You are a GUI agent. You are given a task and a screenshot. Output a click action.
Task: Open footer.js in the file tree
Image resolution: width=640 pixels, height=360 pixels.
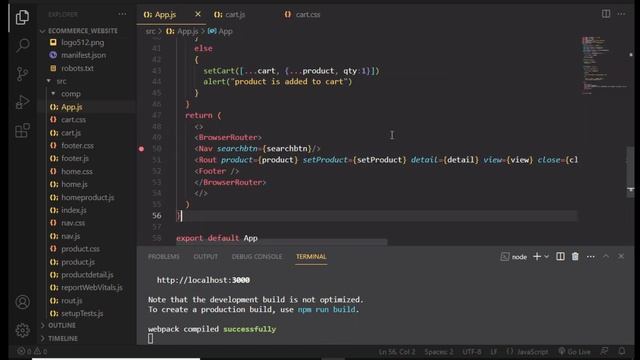click(75, 158)
